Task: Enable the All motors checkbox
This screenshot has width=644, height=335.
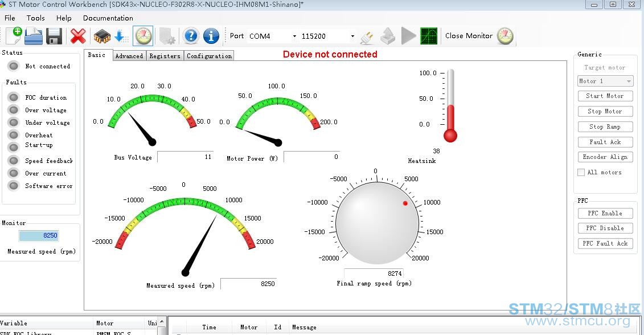Action: tap(581, 172)
